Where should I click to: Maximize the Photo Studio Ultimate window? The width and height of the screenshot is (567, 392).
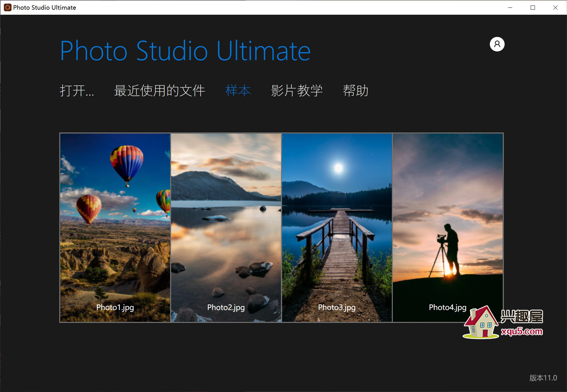[533, 8]
